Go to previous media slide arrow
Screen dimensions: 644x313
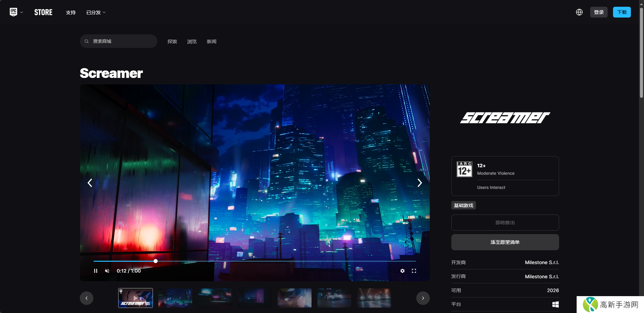click(90, 183)
